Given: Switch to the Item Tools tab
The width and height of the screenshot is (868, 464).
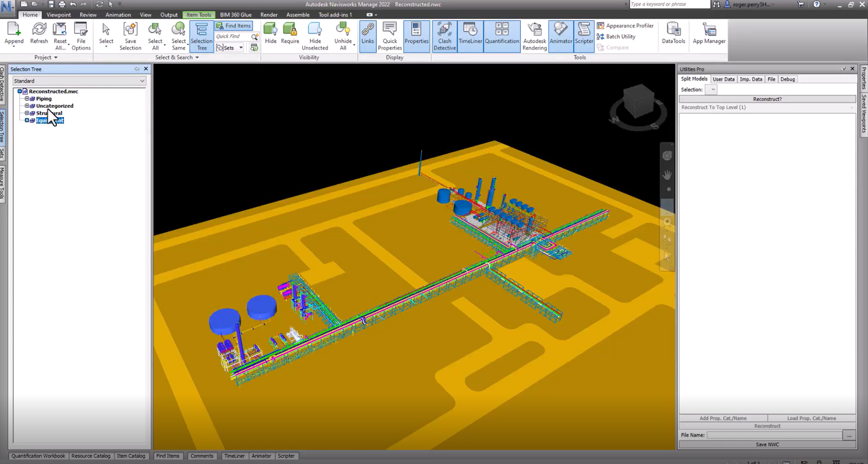Looking at the screenshot, I should (199, 15).
